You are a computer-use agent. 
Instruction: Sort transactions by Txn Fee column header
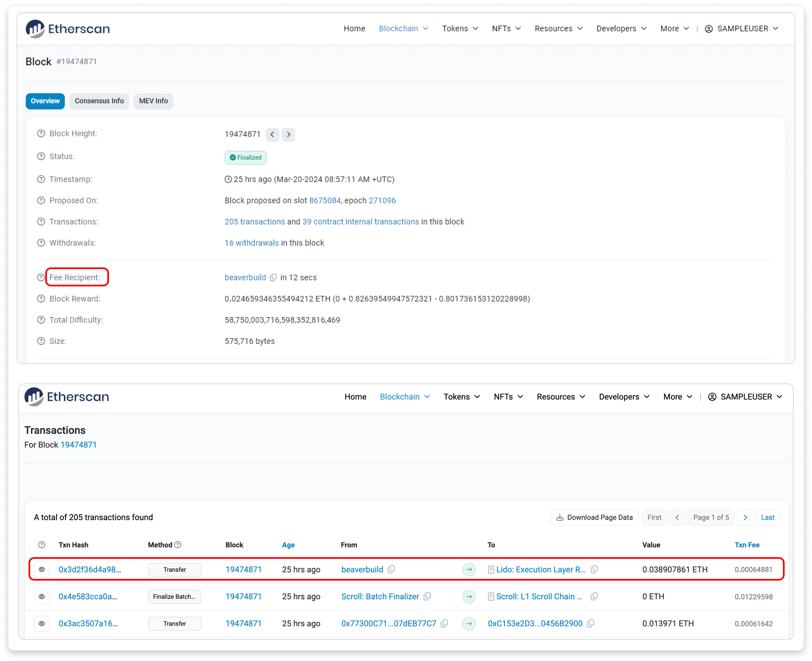click(747, 545)
